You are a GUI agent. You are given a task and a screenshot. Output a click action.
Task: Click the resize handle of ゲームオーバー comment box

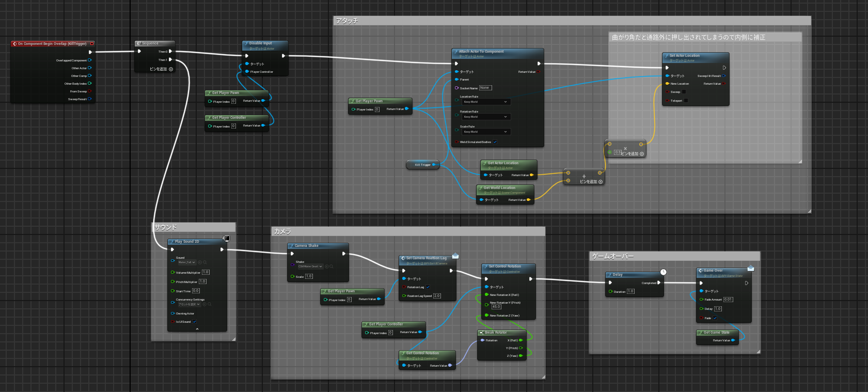pos(758,352)
